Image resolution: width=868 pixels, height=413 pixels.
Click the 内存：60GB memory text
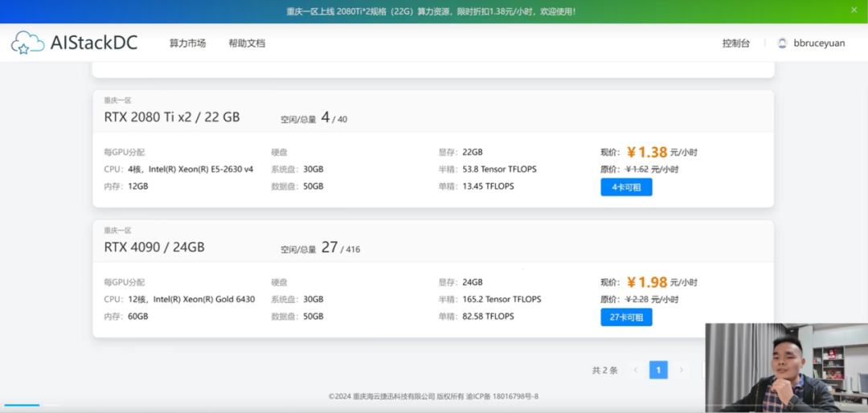[x=126, y=317]
